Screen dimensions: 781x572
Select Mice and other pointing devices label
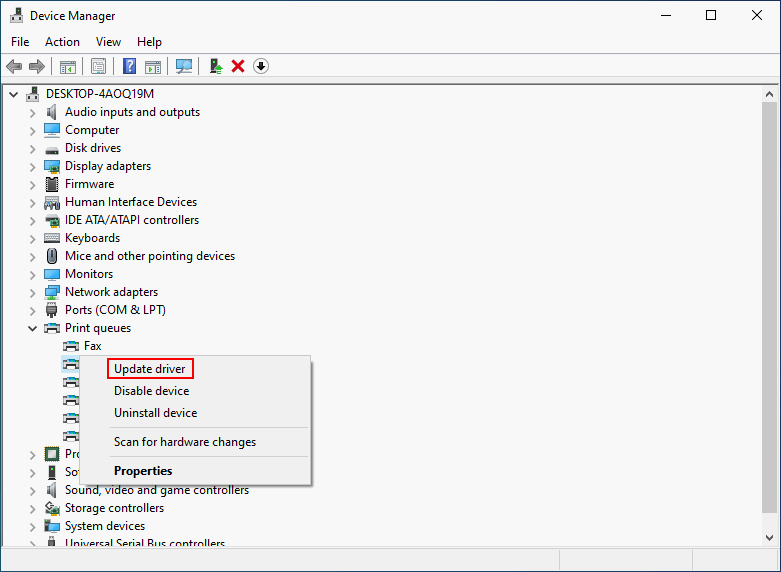[150, 256]
